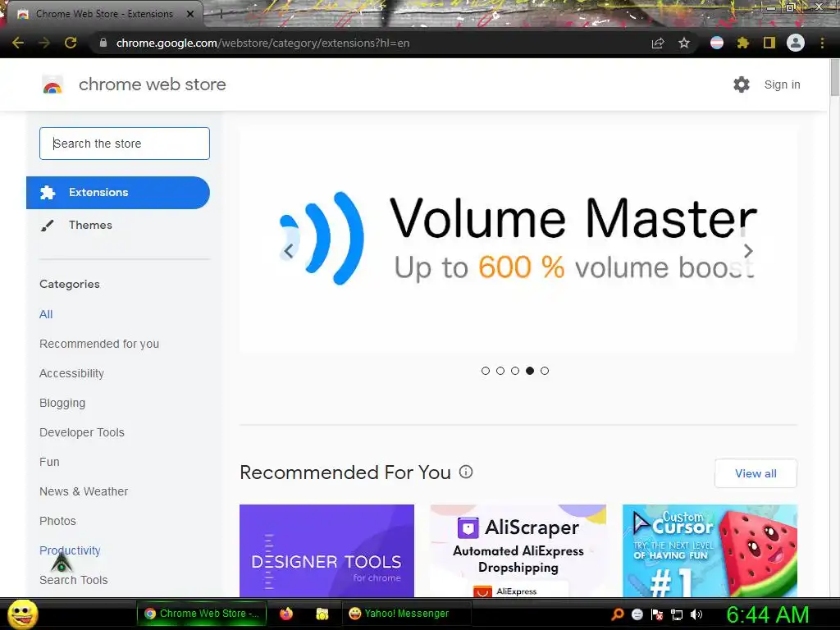Image resolution: width=840 pixels, height=630 pixels.
Task: Open Chrome's three-dot menu
Action: point(822,43)
